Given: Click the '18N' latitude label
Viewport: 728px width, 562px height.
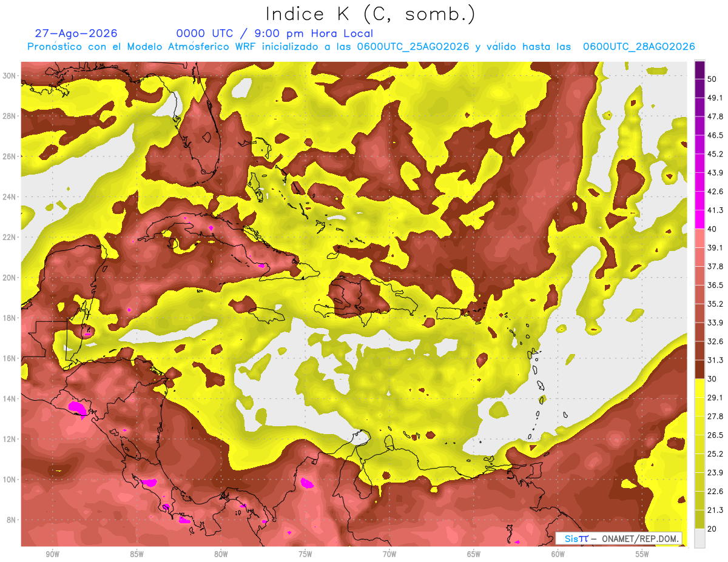Looking at the screenshot, I should tap(9, 318).
